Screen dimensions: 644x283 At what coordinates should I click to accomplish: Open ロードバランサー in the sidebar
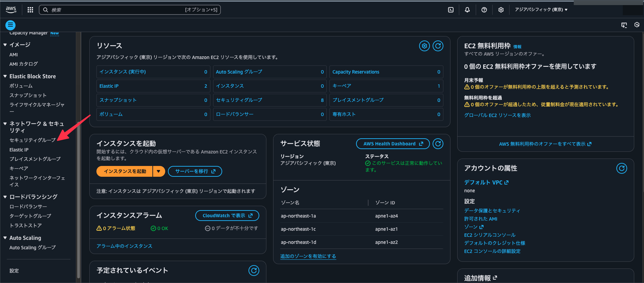(x=28, y=206)
